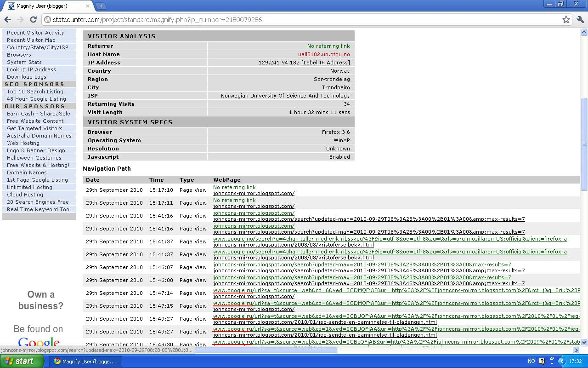Go back with the browser back arrow
588x368 pixels.
(x=7, y=20)
